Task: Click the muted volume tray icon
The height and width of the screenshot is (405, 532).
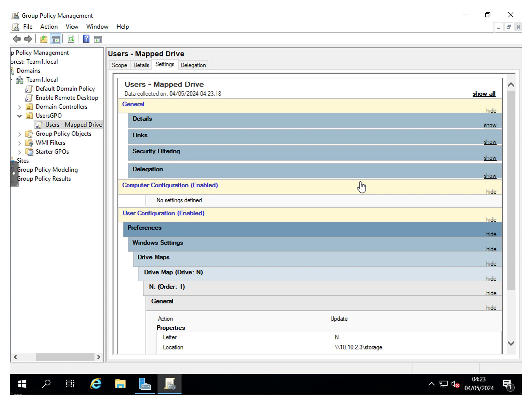Action: point(455,384)
